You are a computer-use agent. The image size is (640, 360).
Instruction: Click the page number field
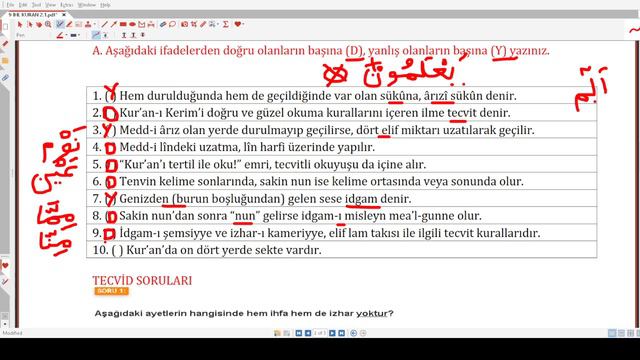click(x=320, y=333)
